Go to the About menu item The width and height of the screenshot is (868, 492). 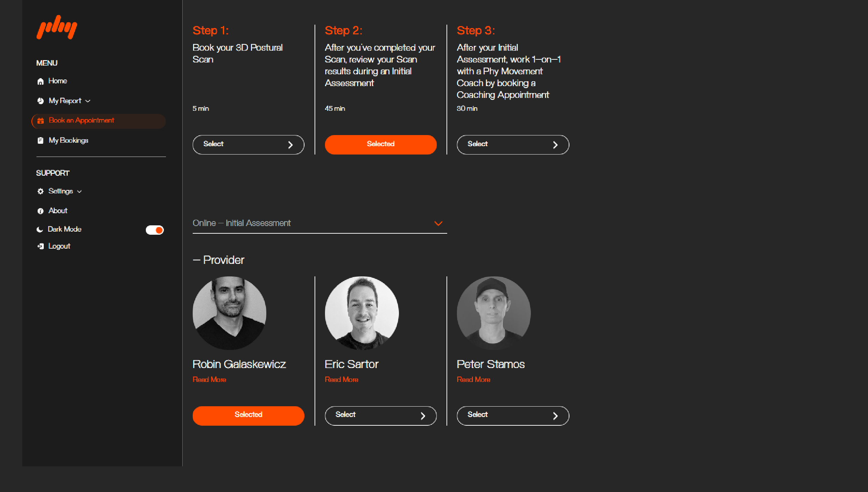point(58,211)
